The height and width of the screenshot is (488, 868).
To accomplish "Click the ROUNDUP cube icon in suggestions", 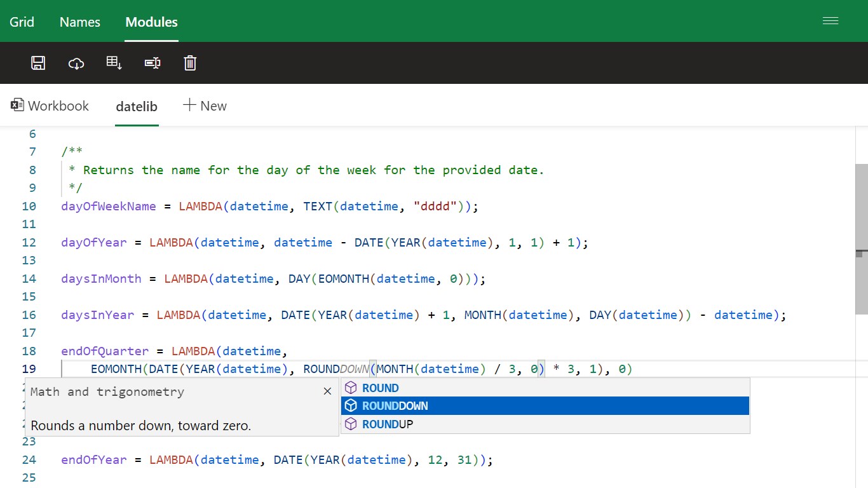I will [x=351, y=424].
